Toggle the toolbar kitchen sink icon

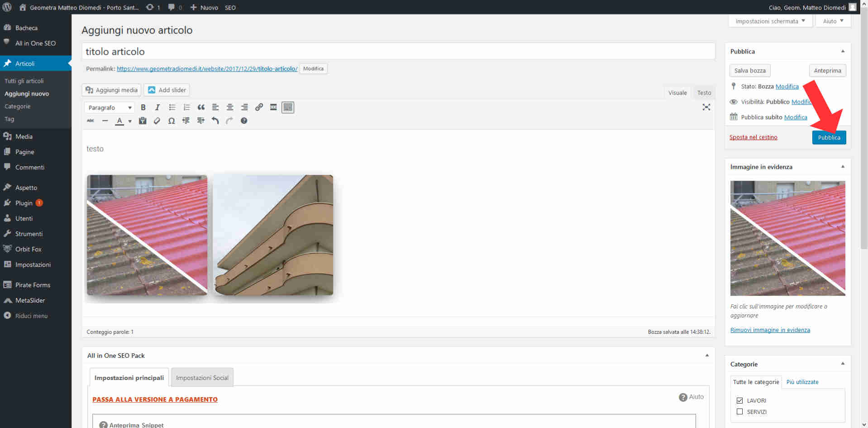click(288, 107)
